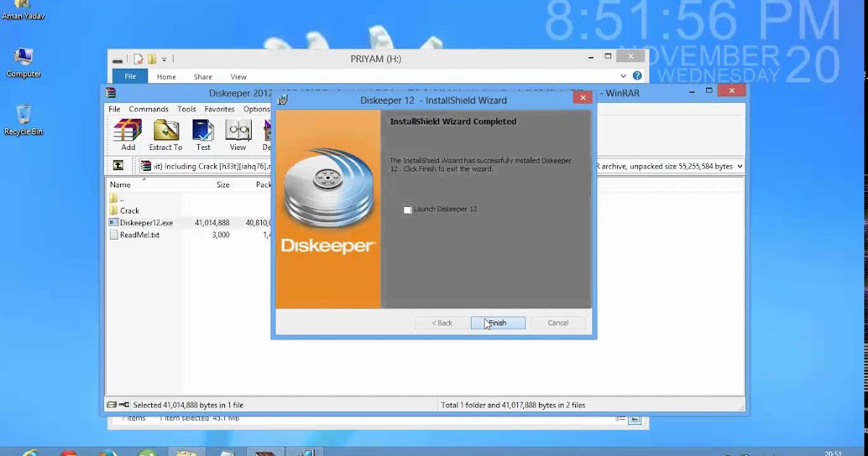868x456 pixels.
Task: Click the View toolbar icon in WinRAR
Action: coord(238,135)
